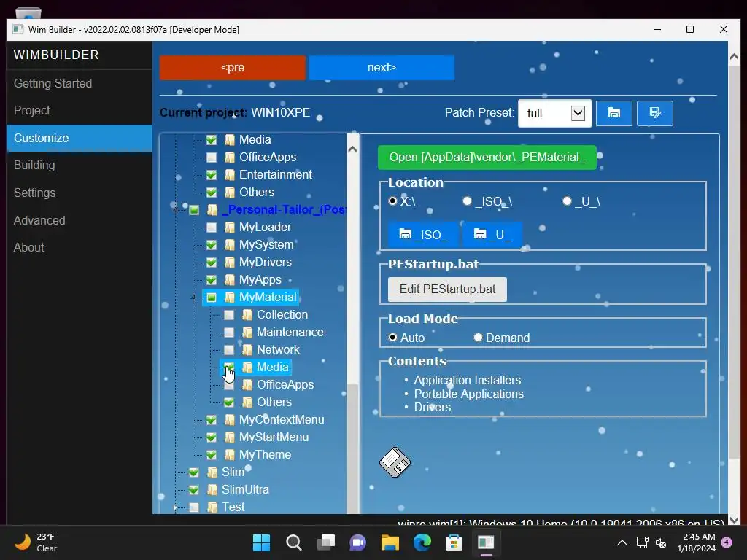Screen dimensions: 747x560
Task: Click the _ISO_ folder button
Action: click(424, 235)
